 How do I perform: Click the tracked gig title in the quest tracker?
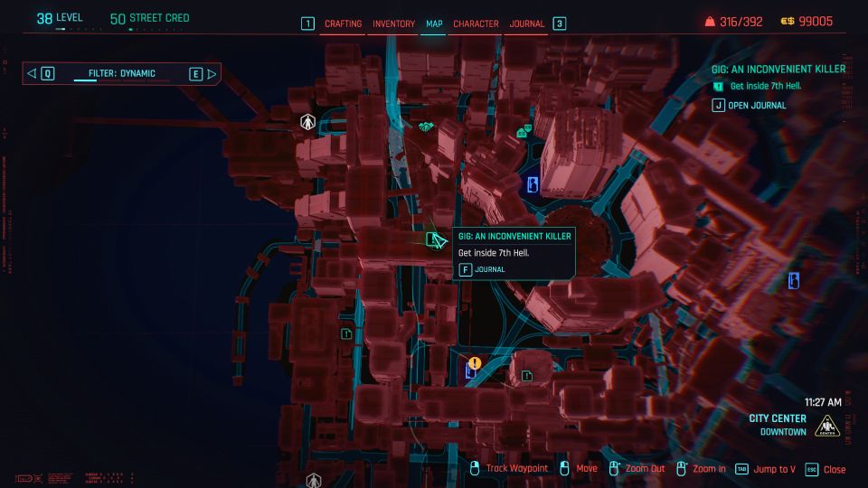[x=778, y=70]
